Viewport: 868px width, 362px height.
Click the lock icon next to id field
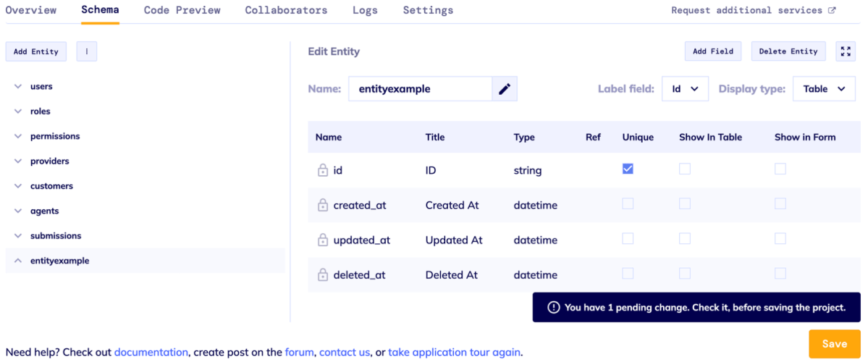323,171
